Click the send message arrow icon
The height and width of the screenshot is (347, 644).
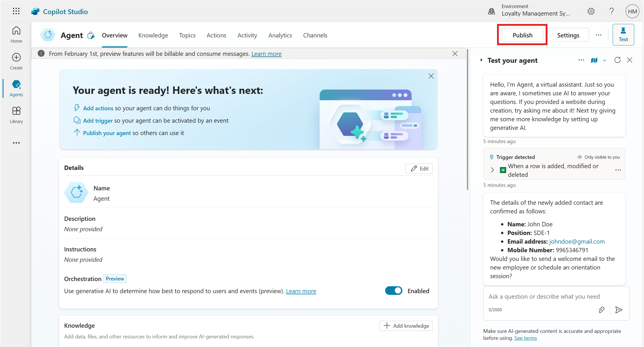click(x=619, y=310)
